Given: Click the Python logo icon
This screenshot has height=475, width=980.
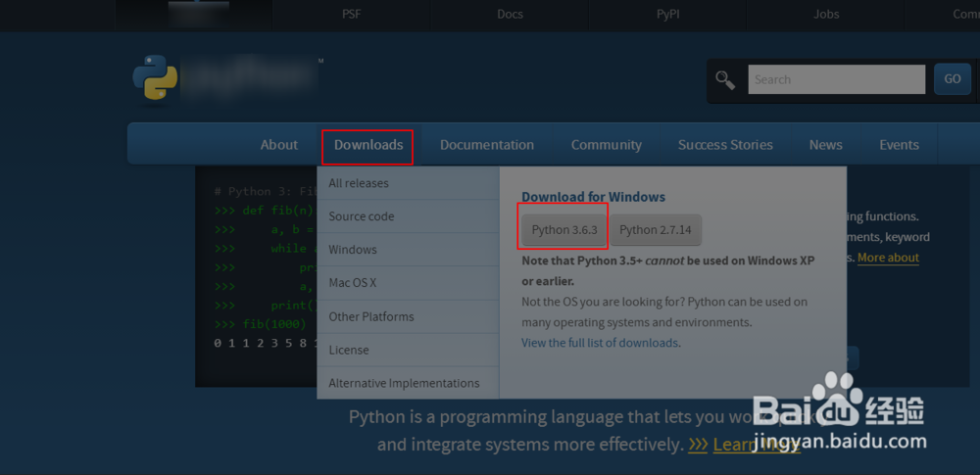Looking at the screenshot, I should point(155,77).
